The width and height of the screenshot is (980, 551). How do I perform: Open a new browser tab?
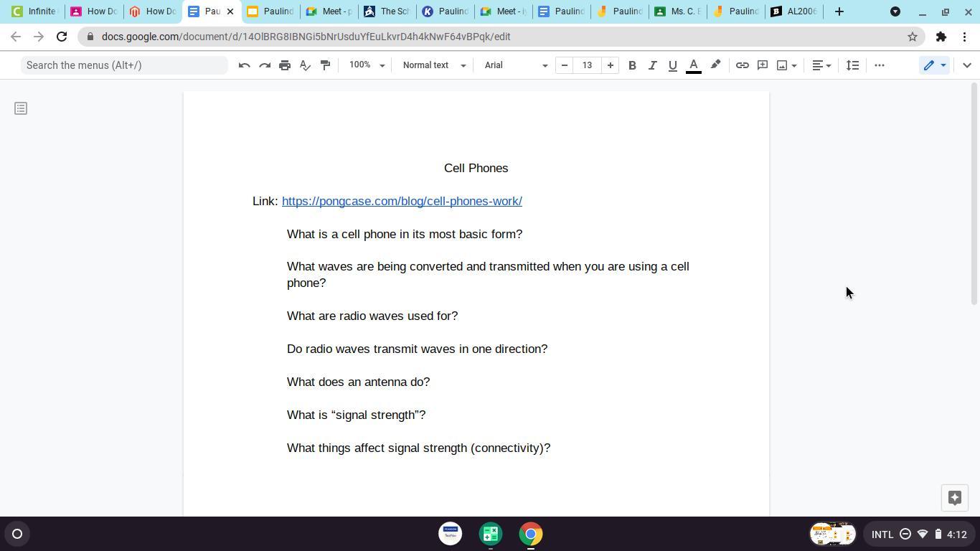[x=839, y=11]
